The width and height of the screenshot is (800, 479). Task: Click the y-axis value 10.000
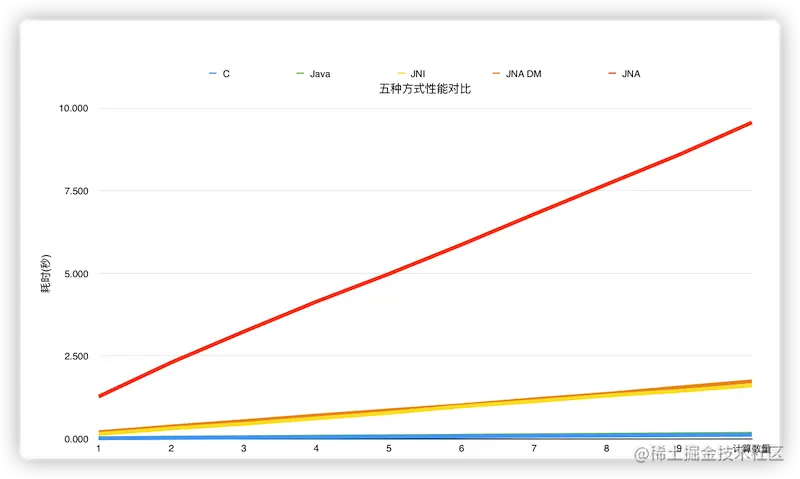pyautogui.click(x=73, y=108)
